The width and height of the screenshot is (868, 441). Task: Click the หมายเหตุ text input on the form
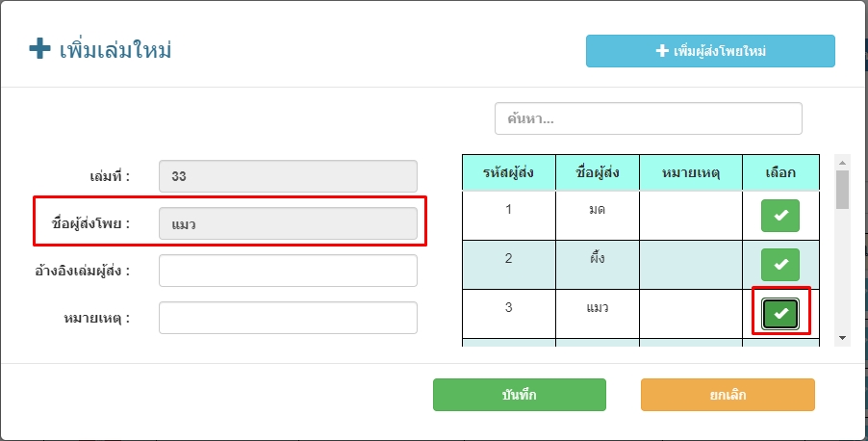pos(287,318)
